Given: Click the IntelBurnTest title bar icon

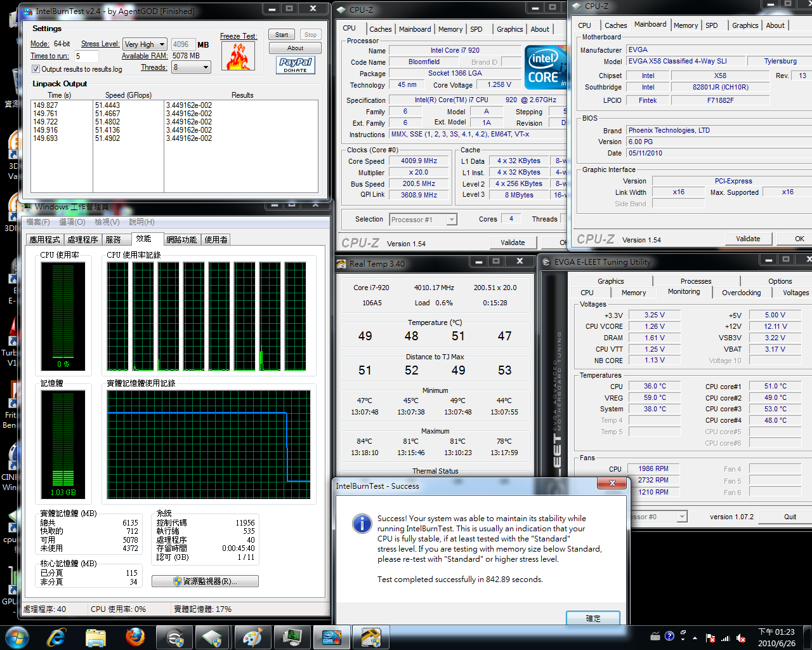Looking at the screenshot, I should [x=27, y=11].
